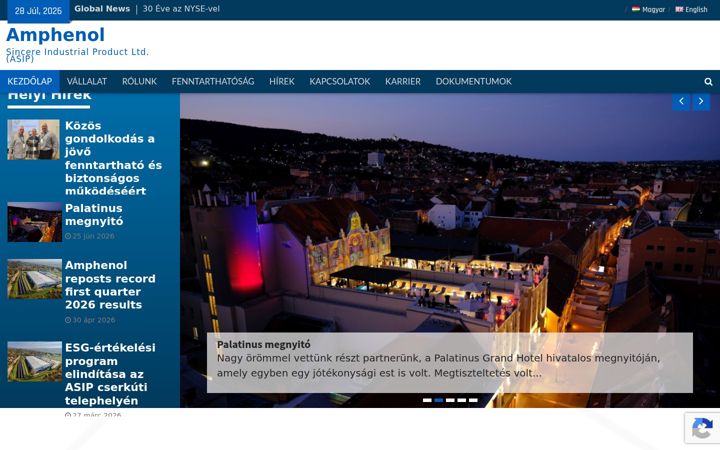This screenshot has height=450, width=720.
Task: Click the reCAPTCHA badge
Action: pos(702,428)
